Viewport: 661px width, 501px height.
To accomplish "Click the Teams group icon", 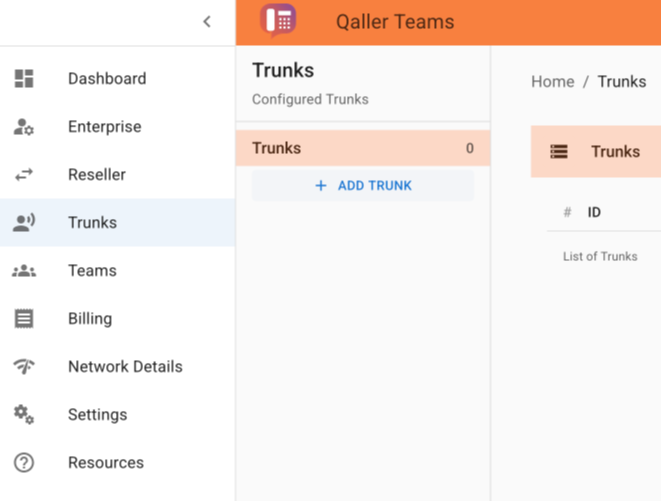I will click(x=24, y=271).
